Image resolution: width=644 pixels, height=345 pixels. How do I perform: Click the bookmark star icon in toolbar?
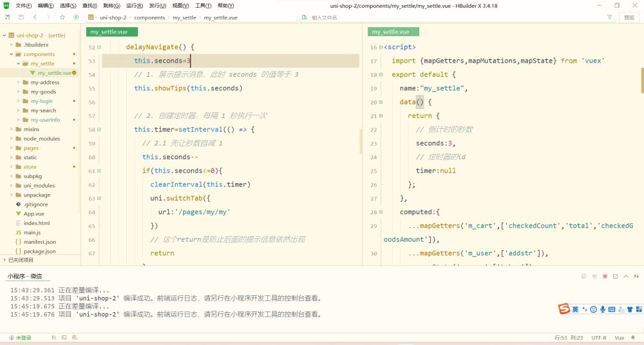[62, 17]
